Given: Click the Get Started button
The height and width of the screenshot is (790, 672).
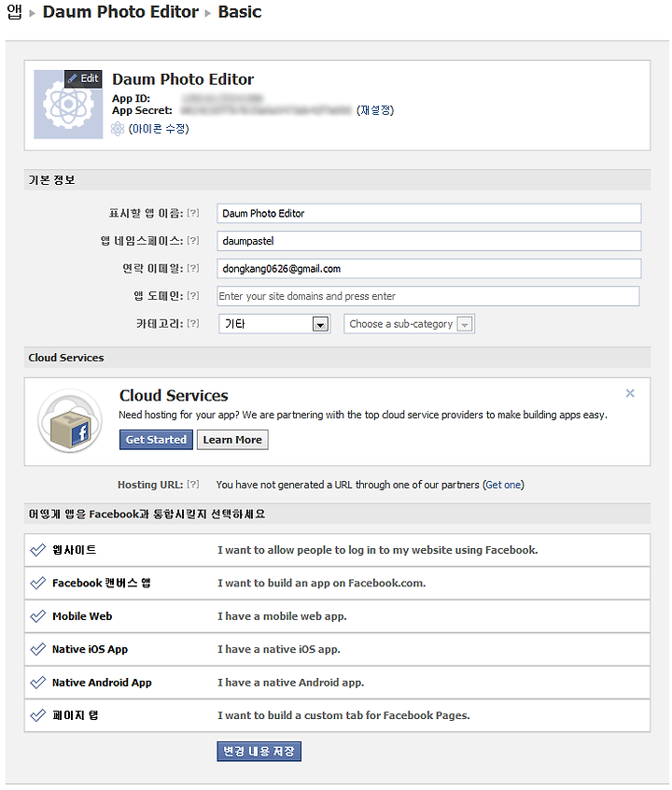Looking at the screenshot, I should 156,440.
